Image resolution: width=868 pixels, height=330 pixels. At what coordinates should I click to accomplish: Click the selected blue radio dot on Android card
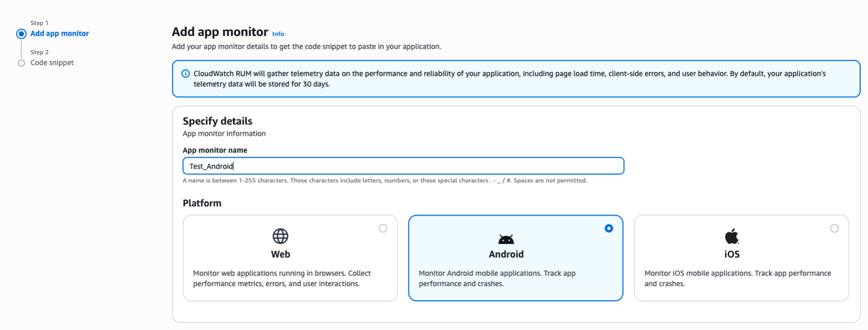click(609, 228)
